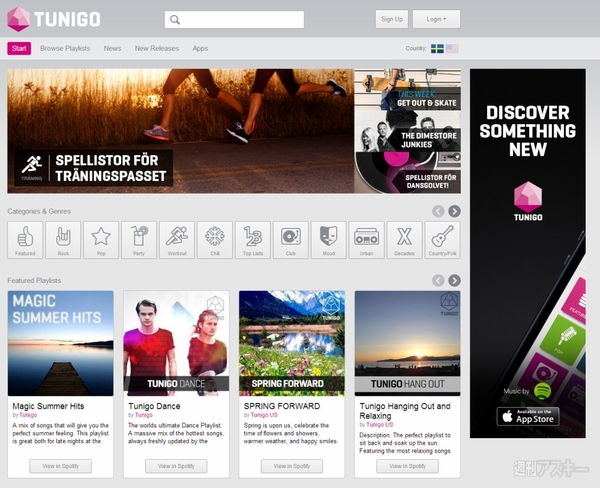Click in the search input field
The image size is (600, 488).
[x=234, y=20]
